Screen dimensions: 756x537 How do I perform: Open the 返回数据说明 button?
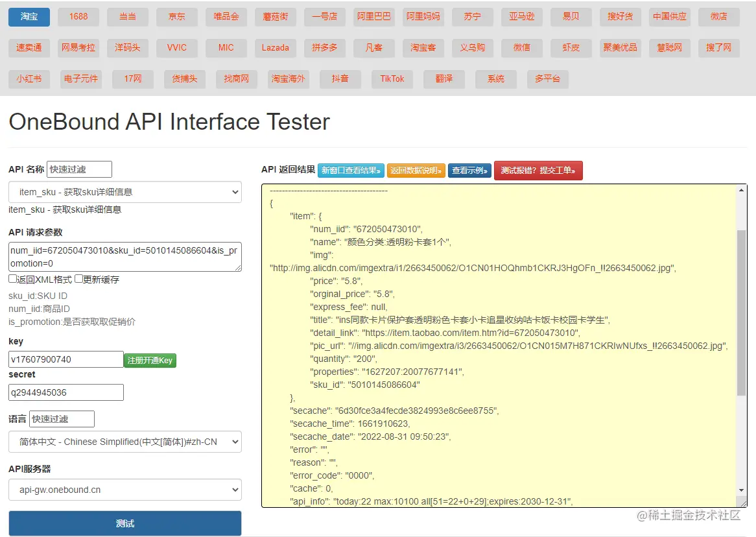pyautogui.click(x=416, y=171)
